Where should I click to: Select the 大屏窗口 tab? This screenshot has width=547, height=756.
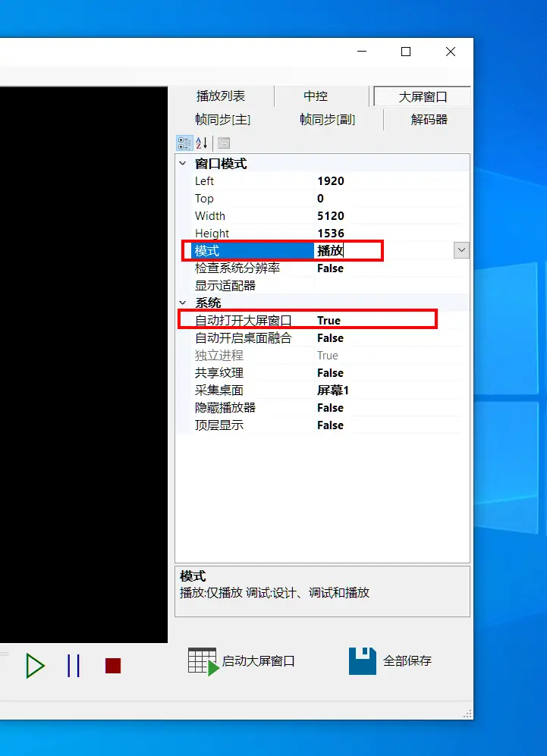click(x=423, y=96)
